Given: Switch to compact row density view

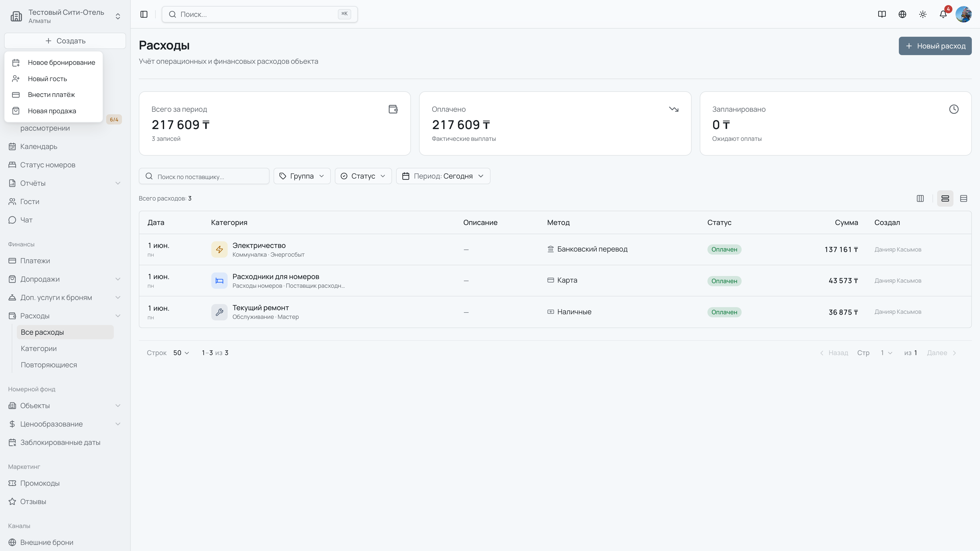Looking at the screenshot, I should click(x=964, y=198).
